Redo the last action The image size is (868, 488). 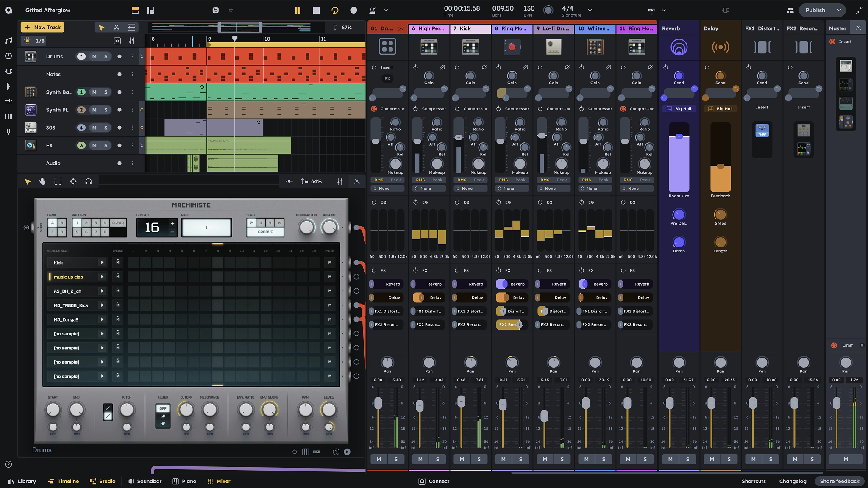pyautogui.click(x=231, y=10)
